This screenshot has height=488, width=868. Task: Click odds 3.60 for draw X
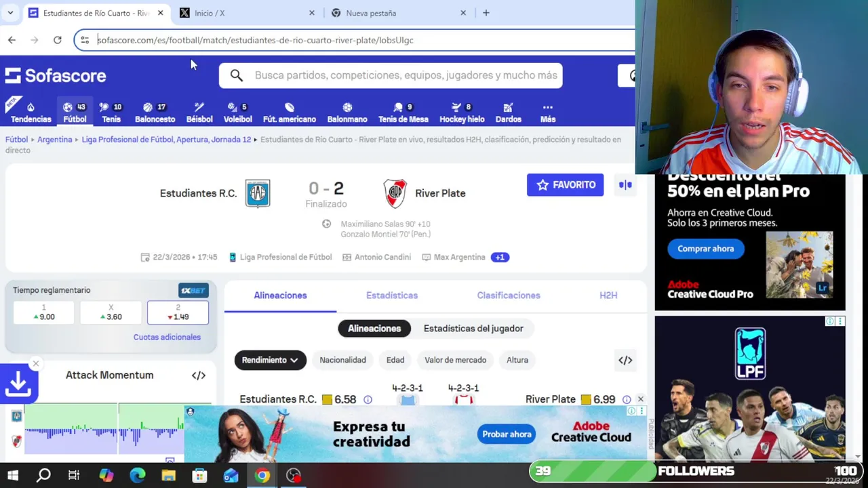click(x=111, y=312)
